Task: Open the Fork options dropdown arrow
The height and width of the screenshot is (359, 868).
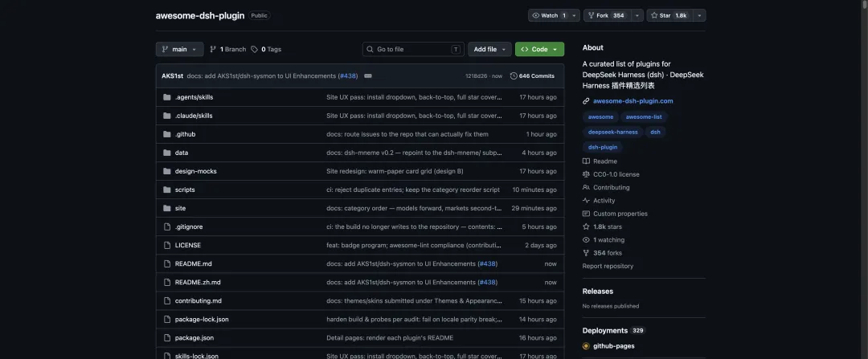Action: (637, 15)
